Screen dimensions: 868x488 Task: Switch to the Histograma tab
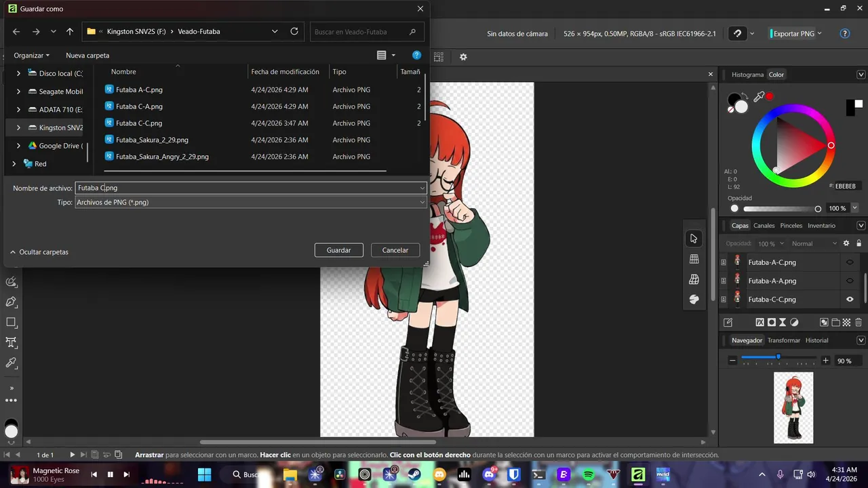pos(747,75)
